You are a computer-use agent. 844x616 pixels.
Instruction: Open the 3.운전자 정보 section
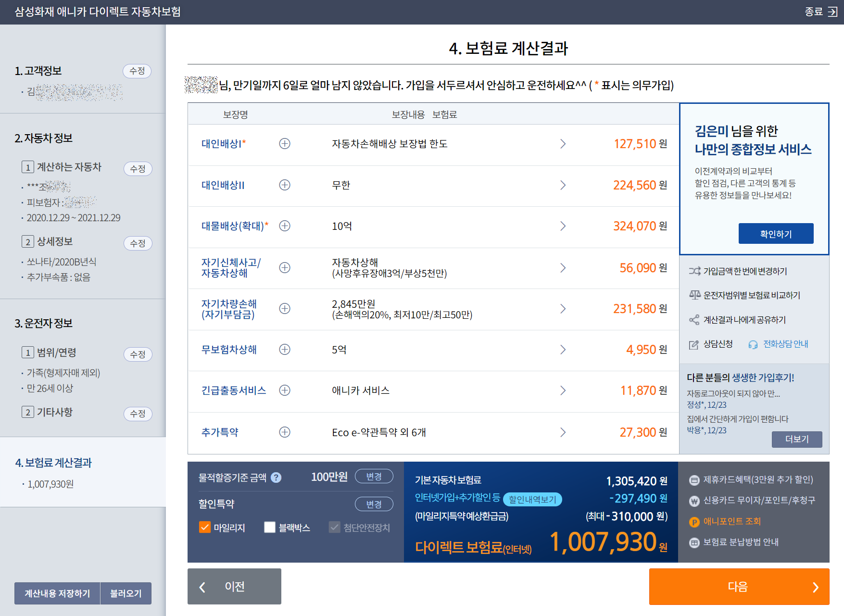[44, 324]
